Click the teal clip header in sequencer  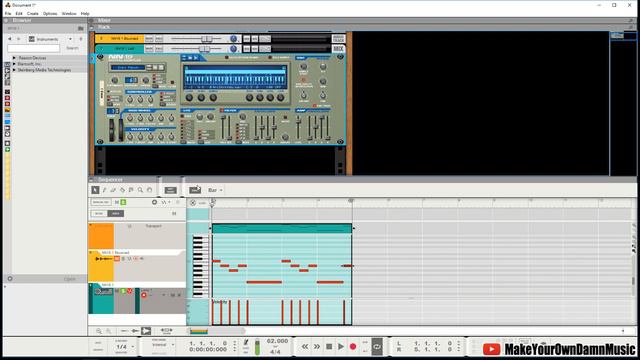(x=282, y=229)
